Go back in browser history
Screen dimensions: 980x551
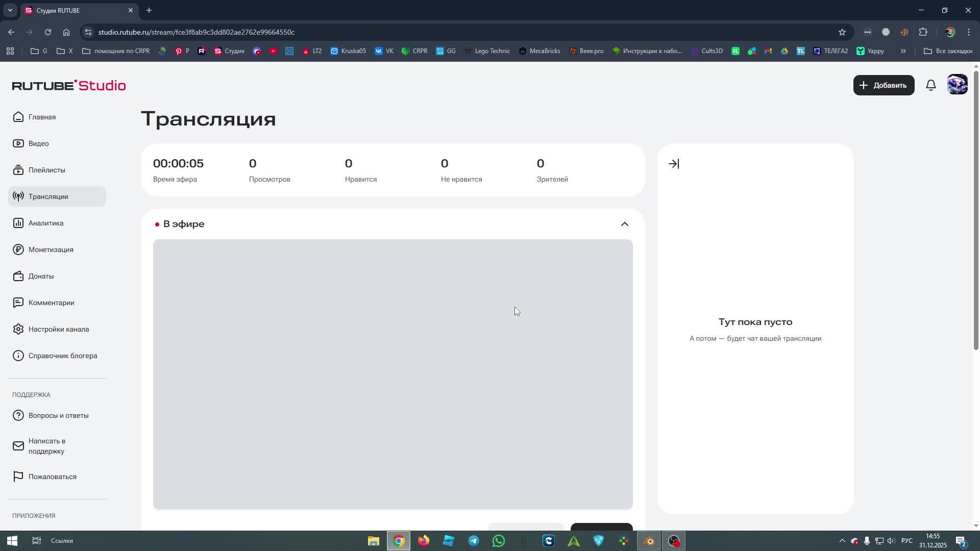click(11, 32)
